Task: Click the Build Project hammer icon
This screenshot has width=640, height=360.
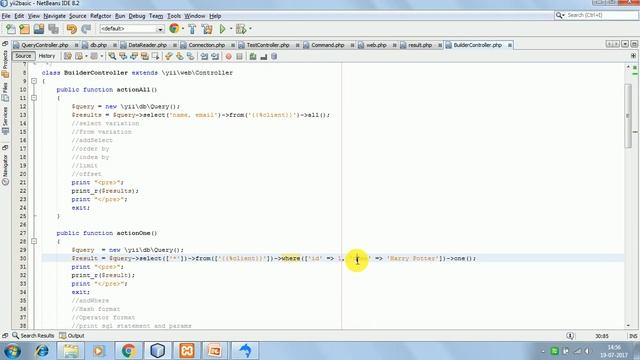Action: (192, 29)
